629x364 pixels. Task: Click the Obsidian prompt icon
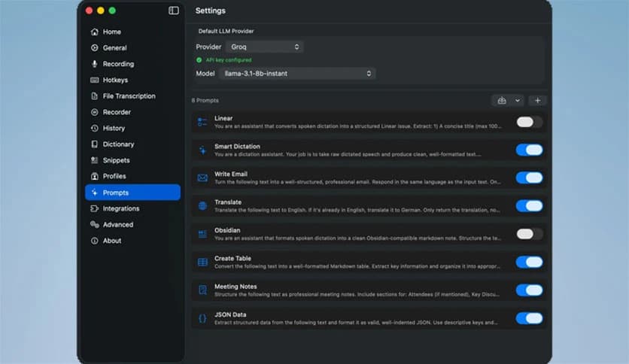pyautogui.click(x=202, y=234)
